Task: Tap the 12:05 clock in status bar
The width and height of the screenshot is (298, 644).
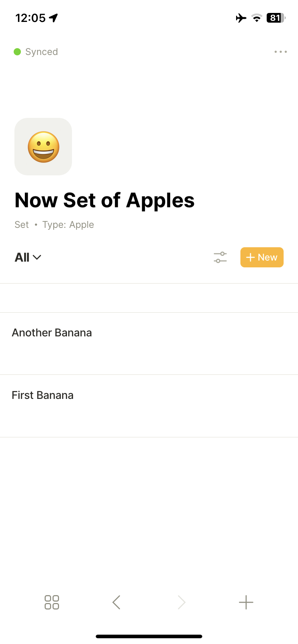Action: pyautogui.click(x=31, y=18)
